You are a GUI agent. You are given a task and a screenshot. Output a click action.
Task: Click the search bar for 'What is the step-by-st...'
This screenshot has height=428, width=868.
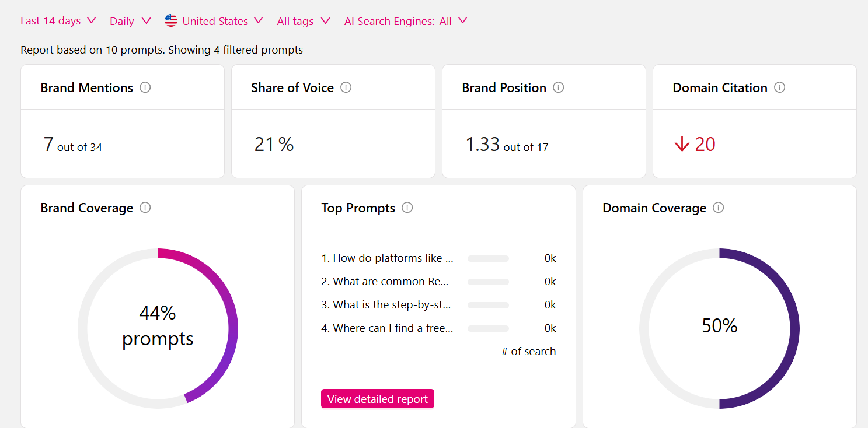coord(488,305)
